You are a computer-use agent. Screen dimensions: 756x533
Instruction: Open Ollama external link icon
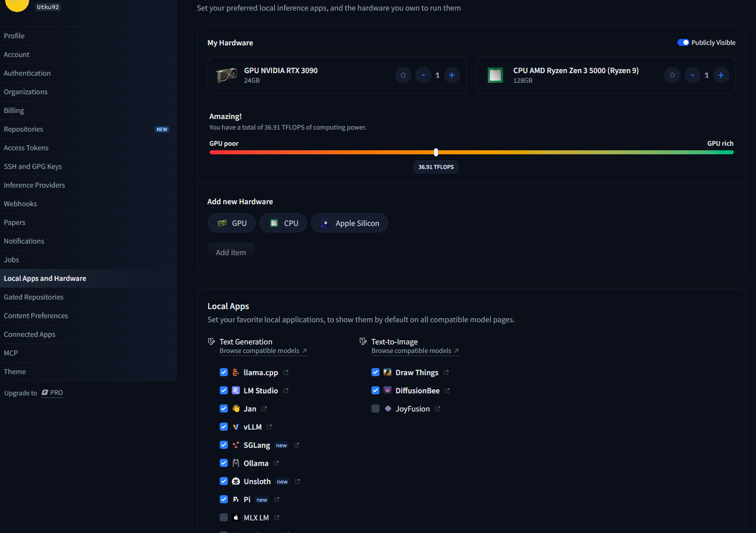click(276, 463)
